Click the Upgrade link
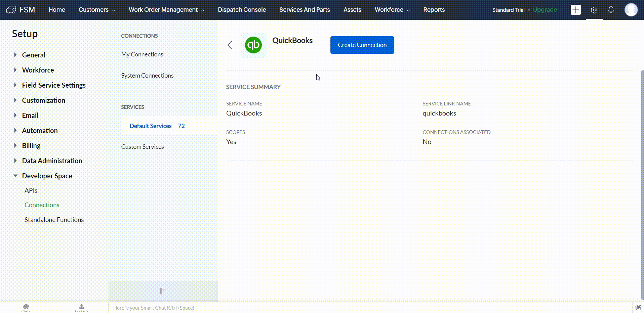 click(545, 10)
